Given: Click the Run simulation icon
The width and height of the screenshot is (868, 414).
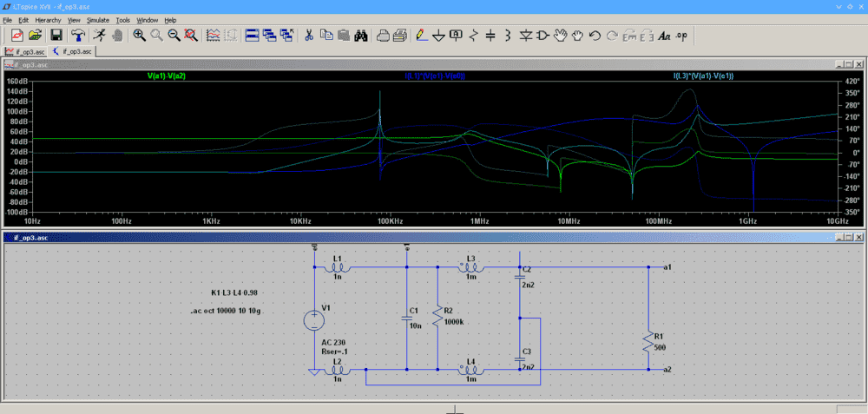Looking at the screenshot, I should coord(100,36).
